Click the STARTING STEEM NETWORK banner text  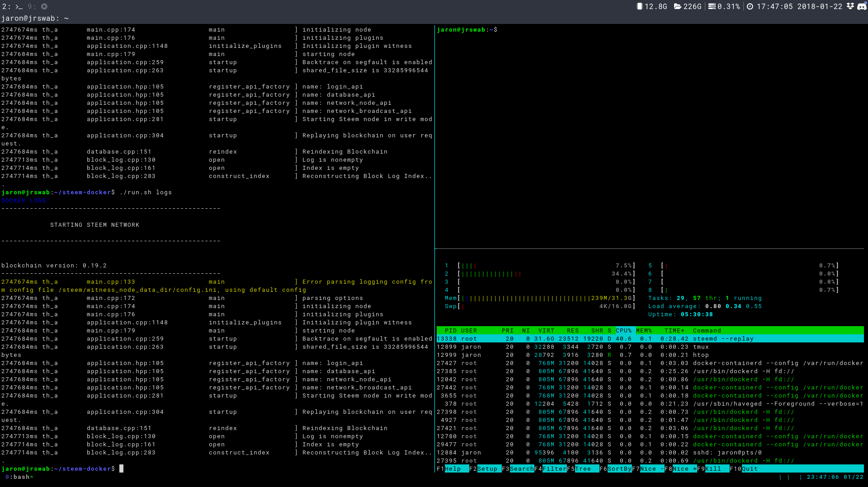click(x=94, y=225)
